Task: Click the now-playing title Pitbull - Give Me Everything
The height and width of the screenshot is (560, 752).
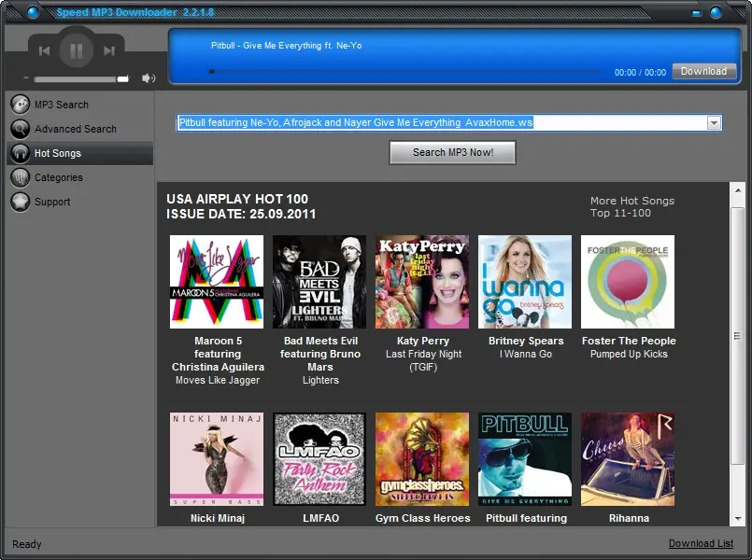Action: pyautogui.click(x=286, y=46)
